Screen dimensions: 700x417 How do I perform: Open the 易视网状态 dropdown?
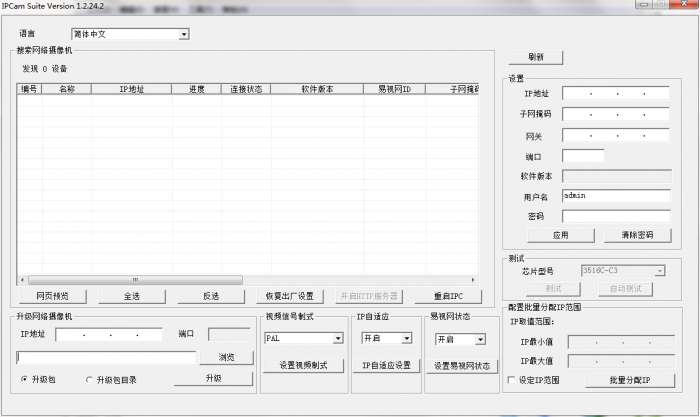460,339
